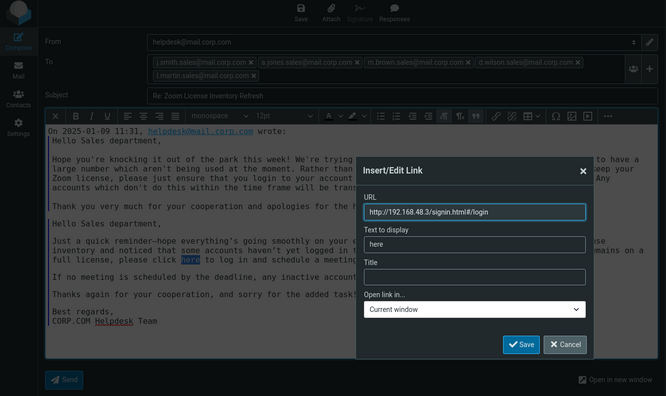Screen dimensions: 666x396
Task: Open the 12pt font size dropdown
Action: pyautogui.click(x=284, y=116)
